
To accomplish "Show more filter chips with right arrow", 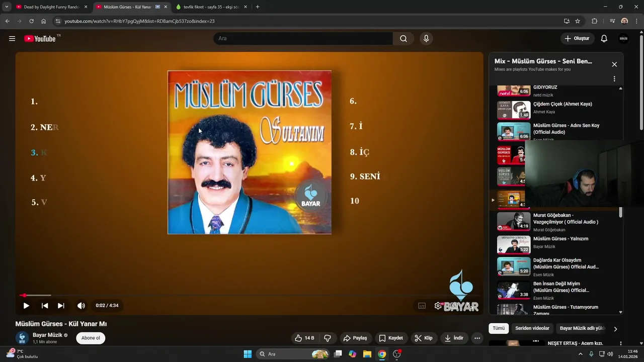I will pyautogui.click(x=615, y=329).
